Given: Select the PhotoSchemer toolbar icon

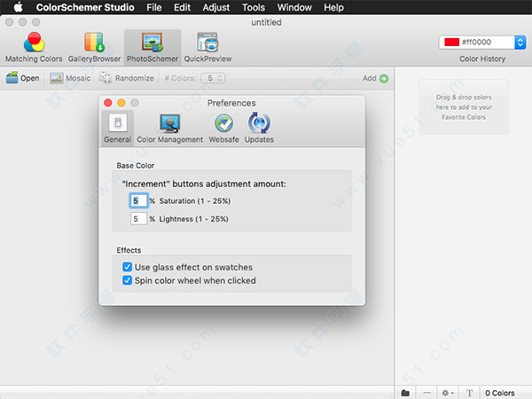Looking at the screenshot, I should pyautogui.click(x=153, y=48).
